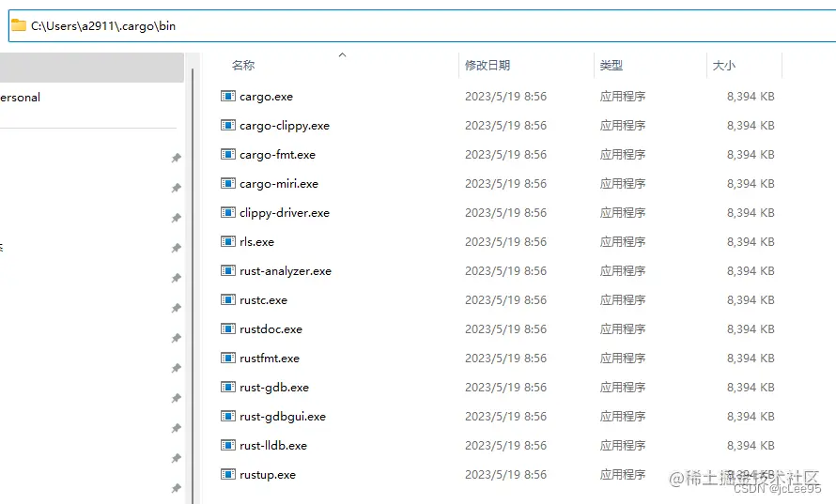
Task: Click the 应用程序 type of rls.exe
Action: click(623, 242)
